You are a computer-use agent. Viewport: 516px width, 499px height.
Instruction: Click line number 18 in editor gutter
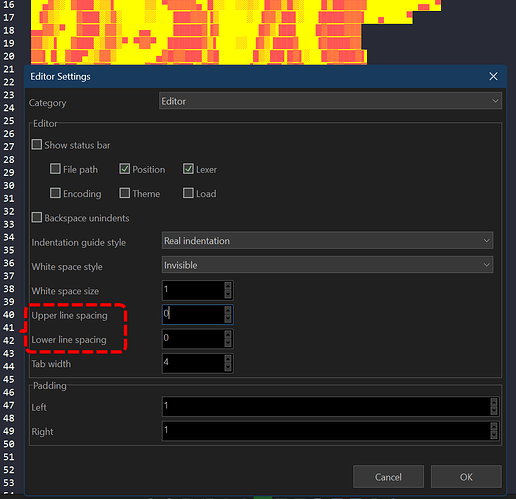click(x=9, y=30)
